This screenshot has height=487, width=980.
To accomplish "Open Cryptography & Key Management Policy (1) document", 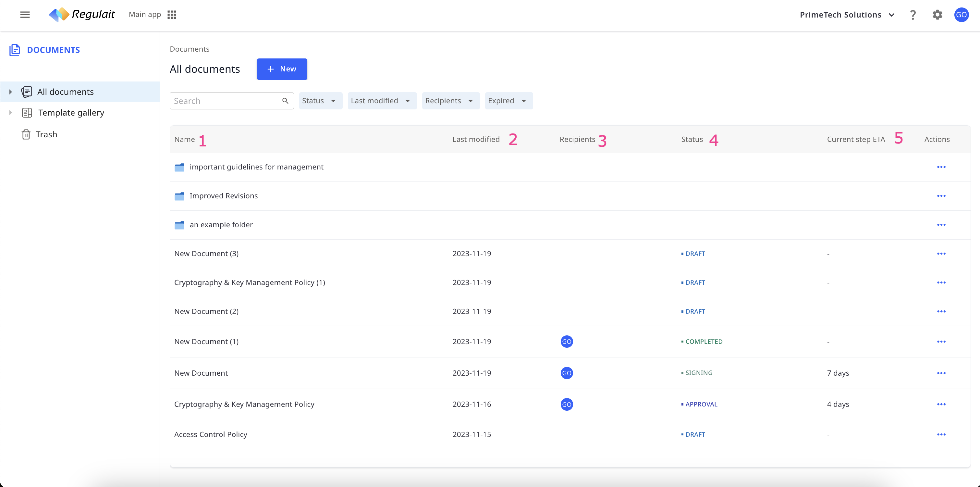I will pyautogui.click(x=250, y=282).
